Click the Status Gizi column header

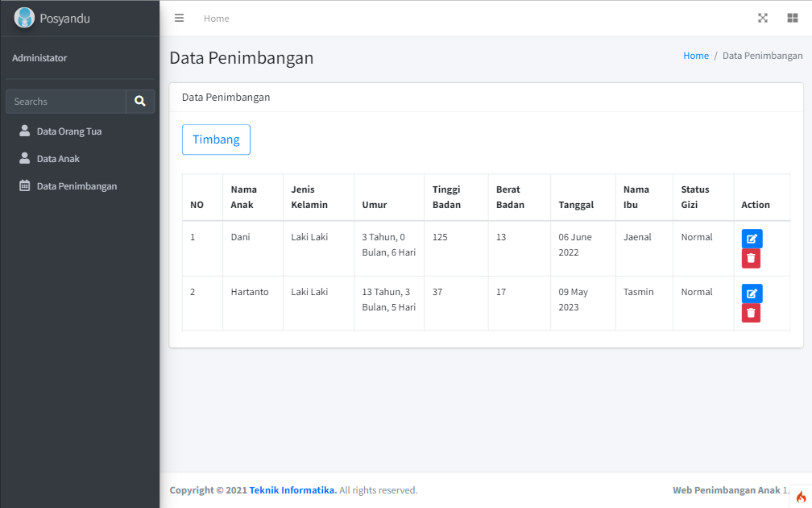(x=694, y=197)
